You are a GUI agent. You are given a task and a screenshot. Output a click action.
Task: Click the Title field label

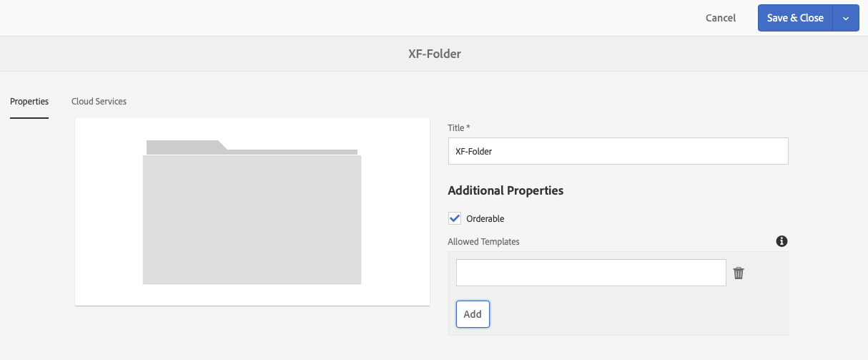(458, 127)
